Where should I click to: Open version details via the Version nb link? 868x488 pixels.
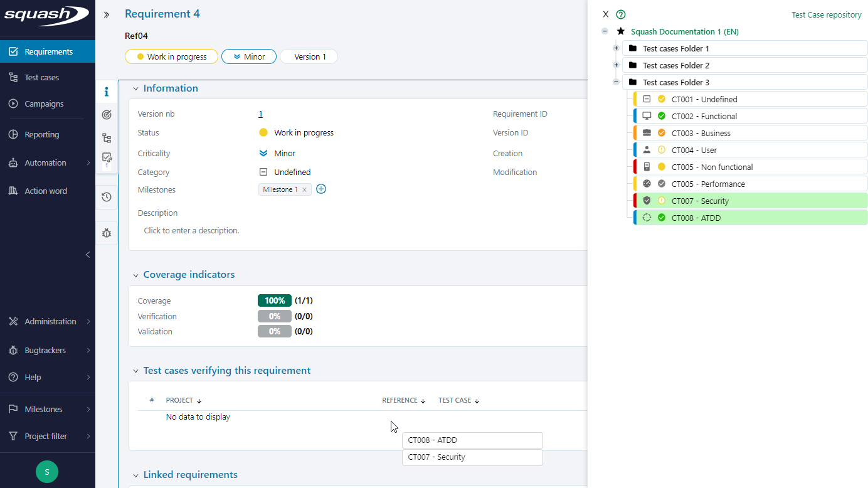(260, 114)
